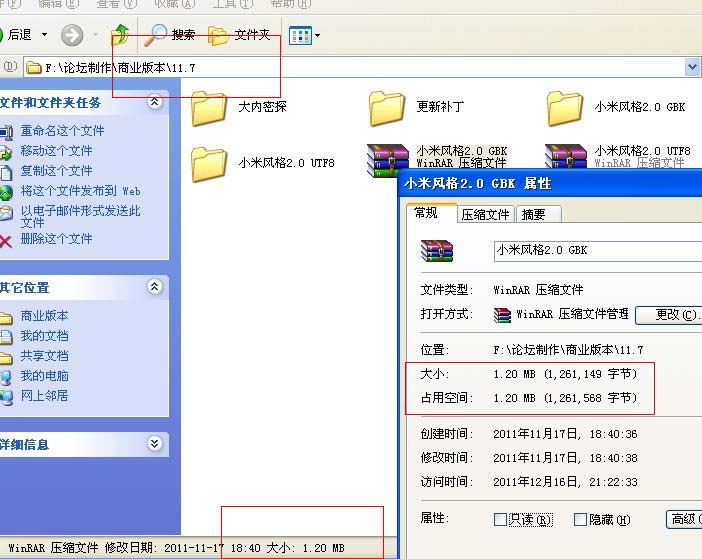Viewport: 702px width, 559px height.
Task: Expand the views dropdown arrow
Action: click(x=317, y=35)
